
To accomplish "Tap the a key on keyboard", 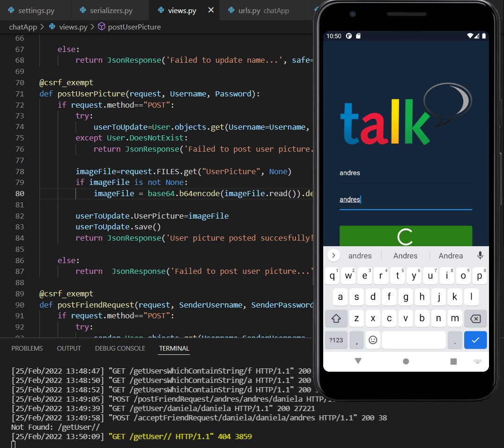I will point(340,297).
